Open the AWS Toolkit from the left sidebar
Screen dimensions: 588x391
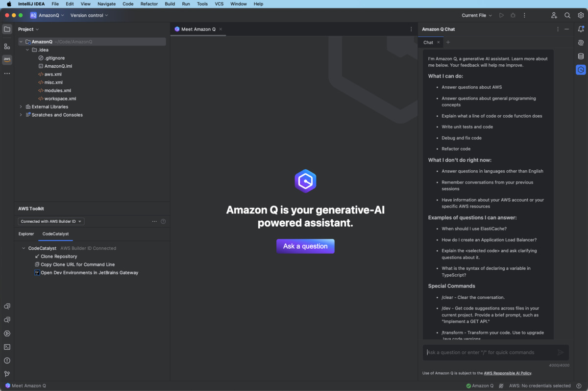click(x=7, y=59)
